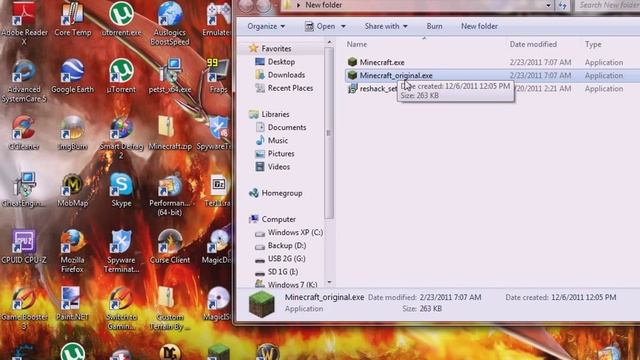Click the µTorrent desktop shortcut
Image resolution: width=640 pixels, height=360 pixels.
point(121,76)
